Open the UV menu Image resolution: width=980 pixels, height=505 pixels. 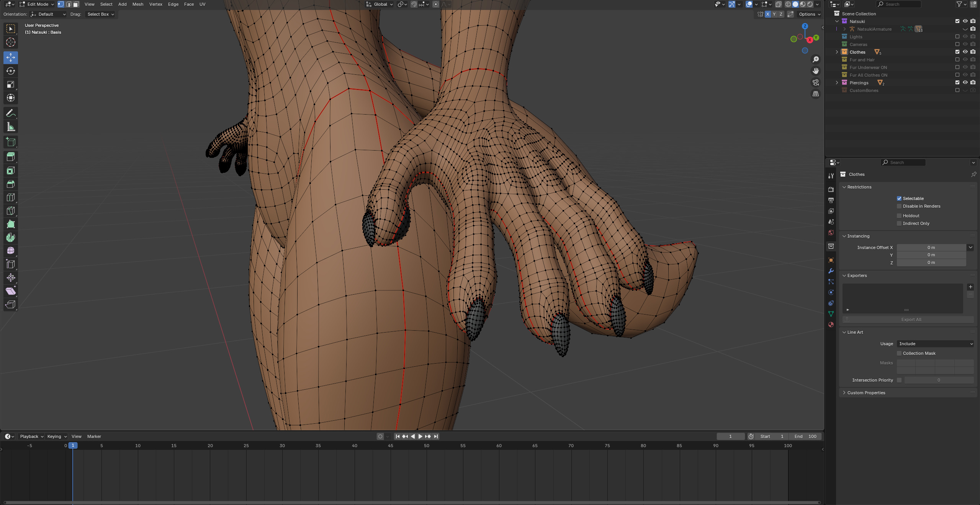(x=202, y=4)
